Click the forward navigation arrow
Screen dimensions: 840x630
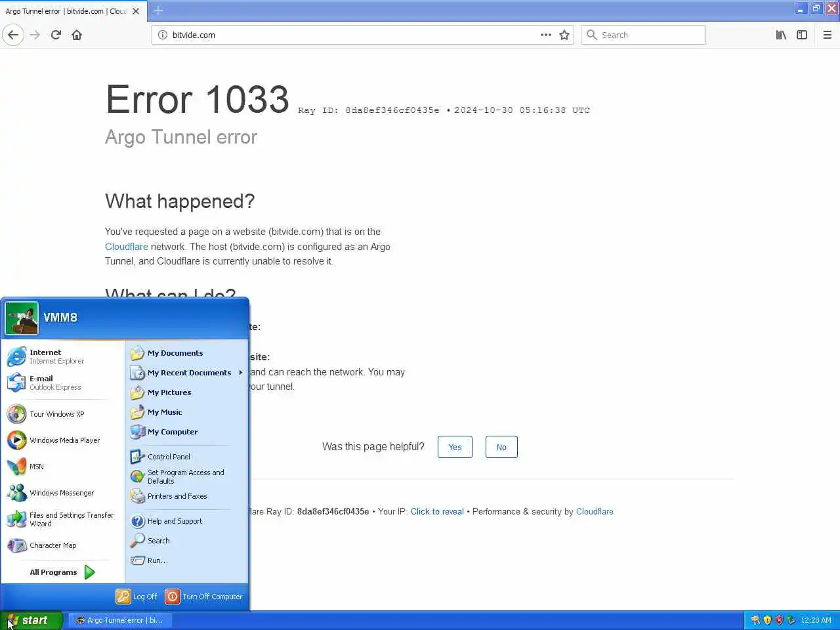click(x=35, y=35)
